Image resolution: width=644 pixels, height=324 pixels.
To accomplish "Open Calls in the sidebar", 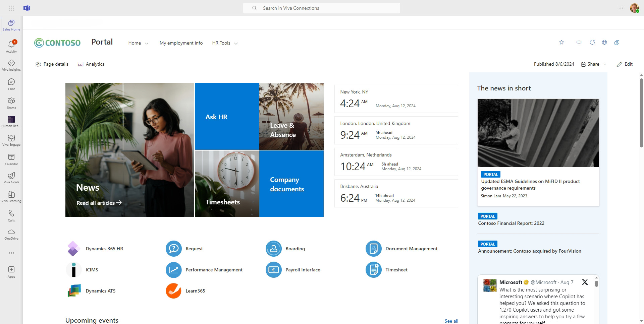I will (x=11, y=215).
